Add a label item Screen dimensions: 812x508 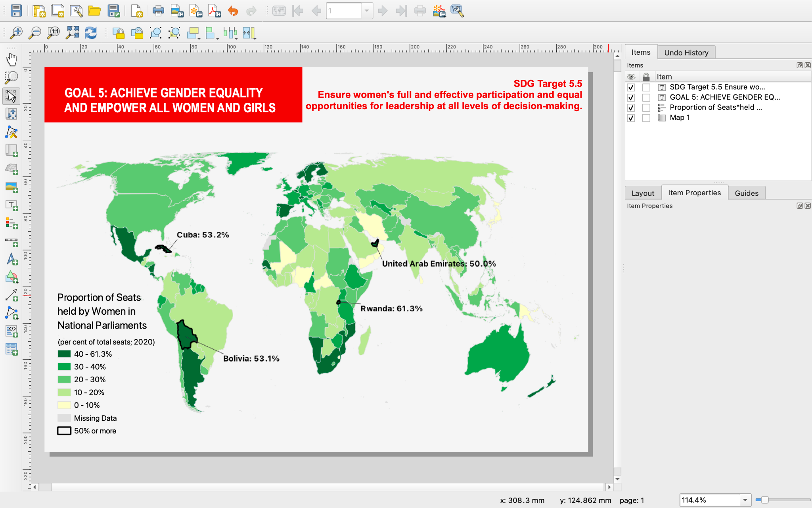tap(11, 206)
